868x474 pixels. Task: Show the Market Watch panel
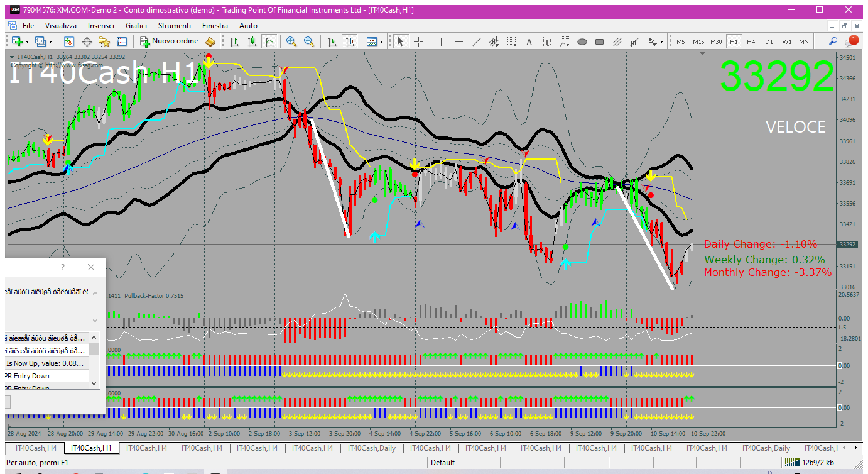(69, 41)
